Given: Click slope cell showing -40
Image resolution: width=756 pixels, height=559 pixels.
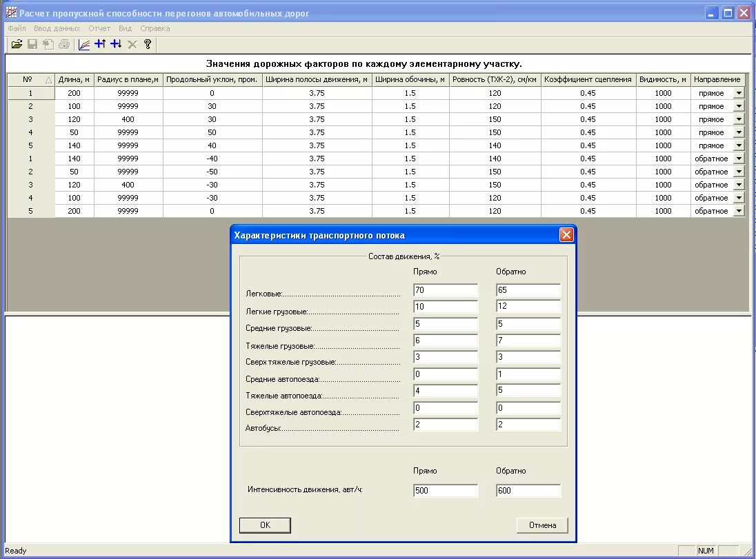Looking at the screenshot, I should pos(212,158).
